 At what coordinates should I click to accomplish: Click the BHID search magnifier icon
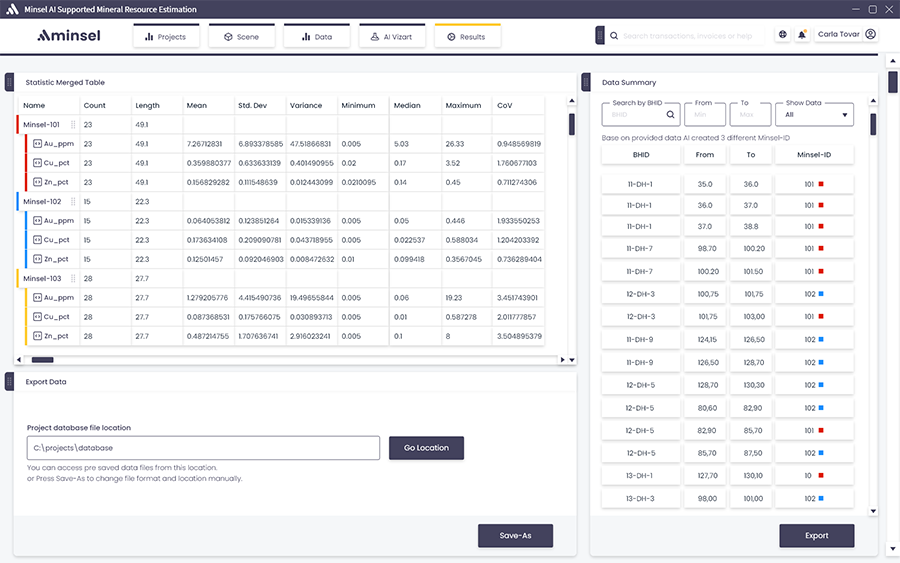click(x=671, y=115)
